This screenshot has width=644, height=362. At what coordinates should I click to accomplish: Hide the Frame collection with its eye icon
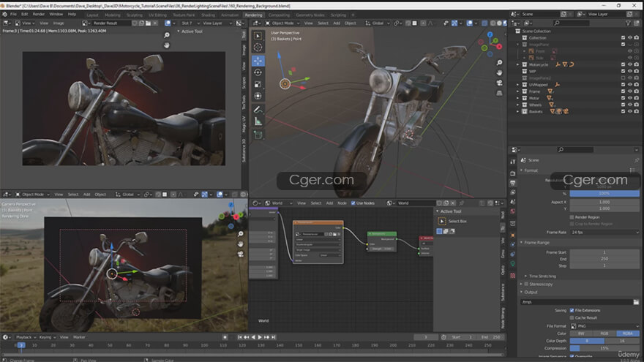(629, 91)
